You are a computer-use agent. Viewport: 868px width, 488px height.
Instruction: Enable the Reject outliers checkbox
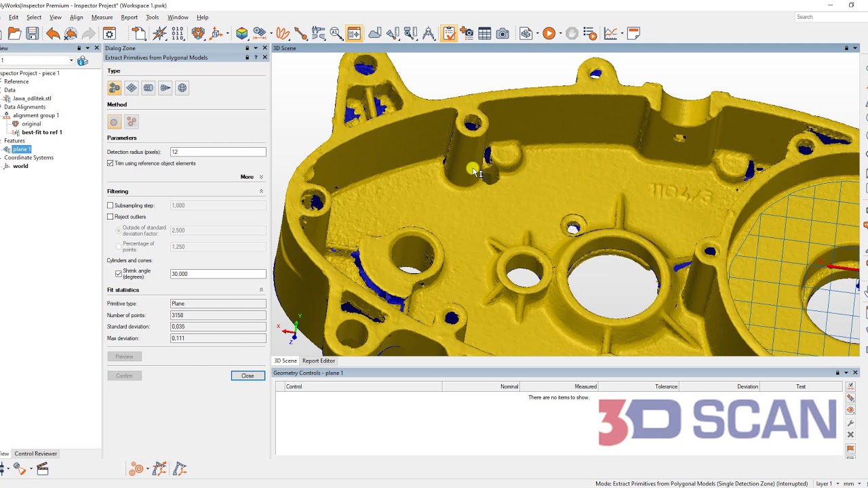point(111,216)
